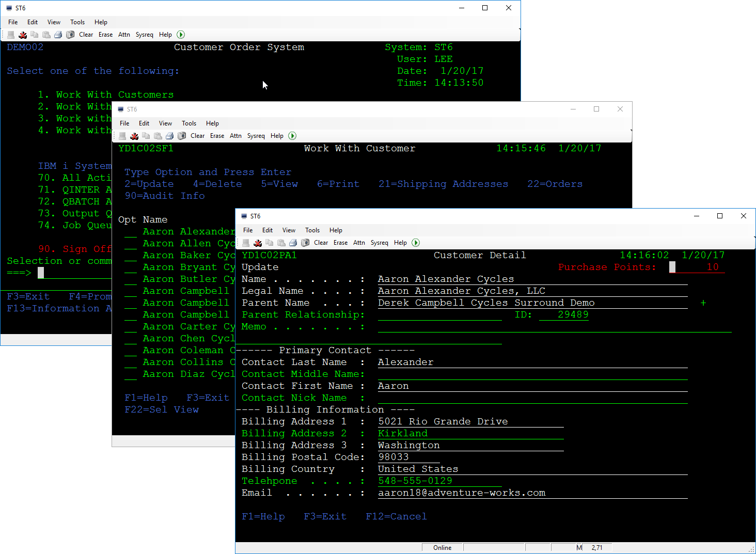Click the green play icon in the Customer Order System toolbar

181,35
